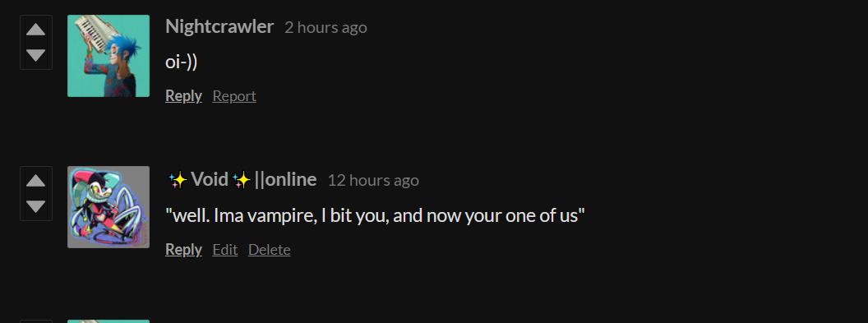Open Void's jester avatar picture
Image resolution: width=868 pixels, height=323 pixels.
click(108, 207)
